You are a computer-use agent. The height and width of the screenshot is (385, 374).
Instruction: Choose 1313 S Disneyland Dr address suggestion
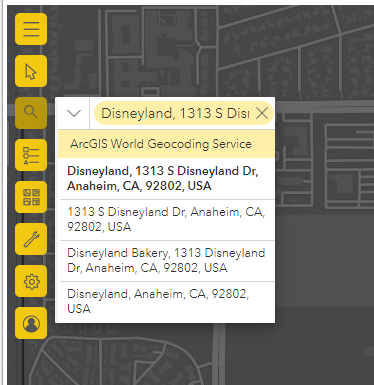(x=167, y=220)
